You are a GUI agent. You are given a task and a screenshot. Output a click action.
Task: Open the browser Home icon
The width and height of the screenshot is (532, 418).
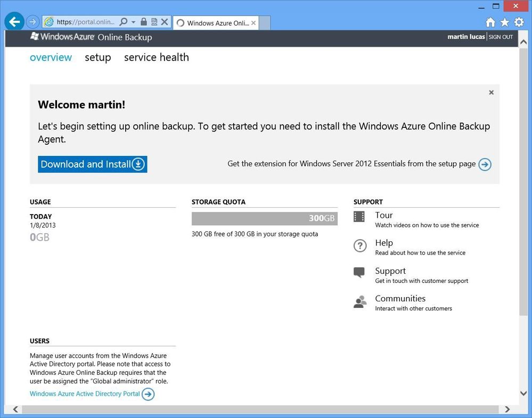[x=490, y=22]
